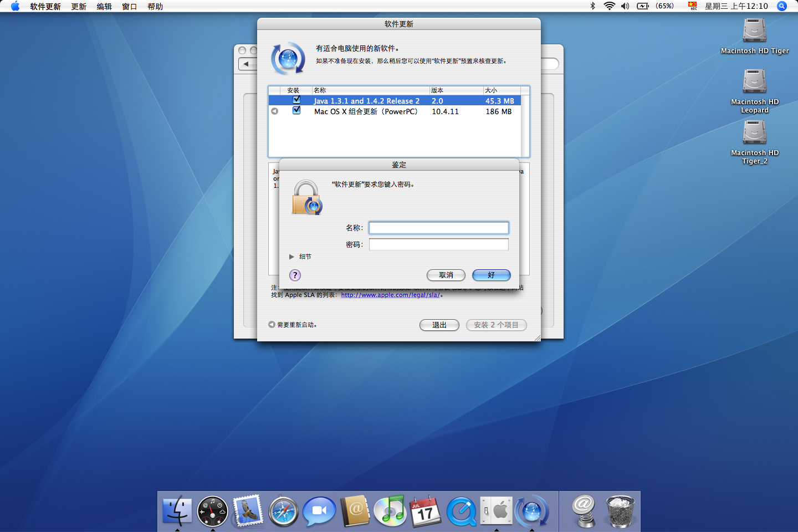Screen dimensions: 798x532
Task: Open iCal from the Dock
Action: (426, 511)
